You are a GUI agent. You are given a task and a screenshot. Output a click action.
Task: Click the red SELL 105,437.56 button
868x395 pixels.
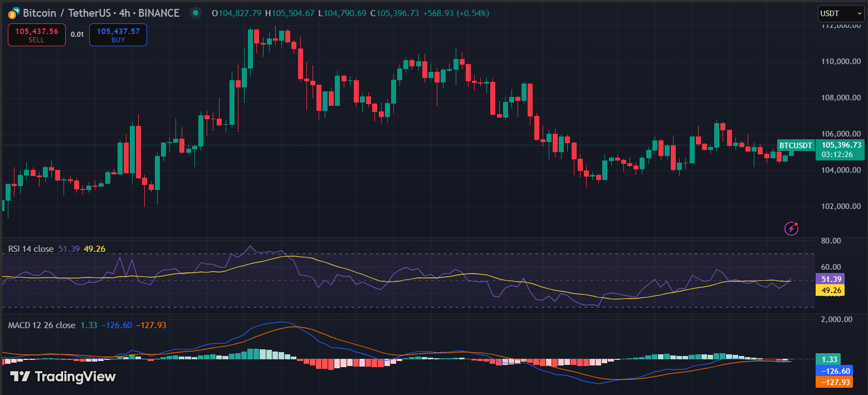coord(36,35)
